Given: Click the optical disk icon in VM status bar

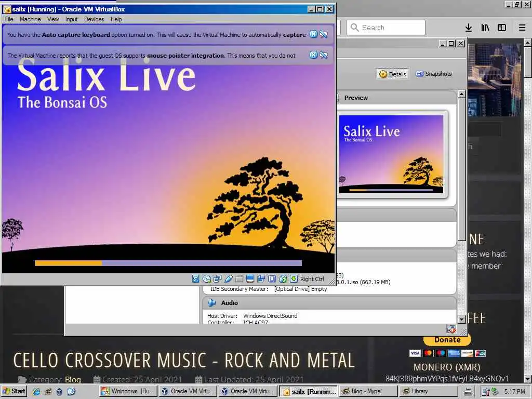Looking at the screenshot, I should coord(207,279).
